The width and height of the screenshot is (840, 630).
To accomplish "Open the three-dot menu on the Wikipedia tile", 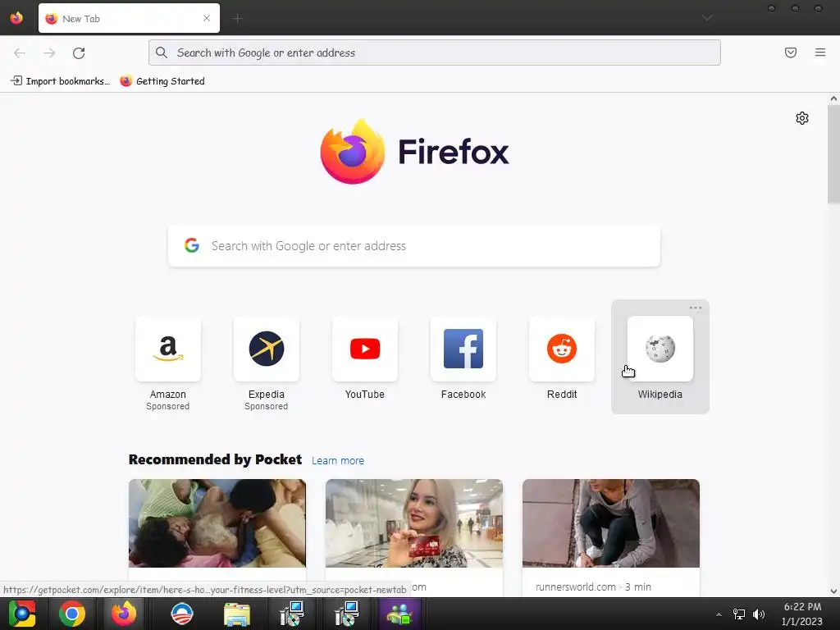I will point(696,308).
